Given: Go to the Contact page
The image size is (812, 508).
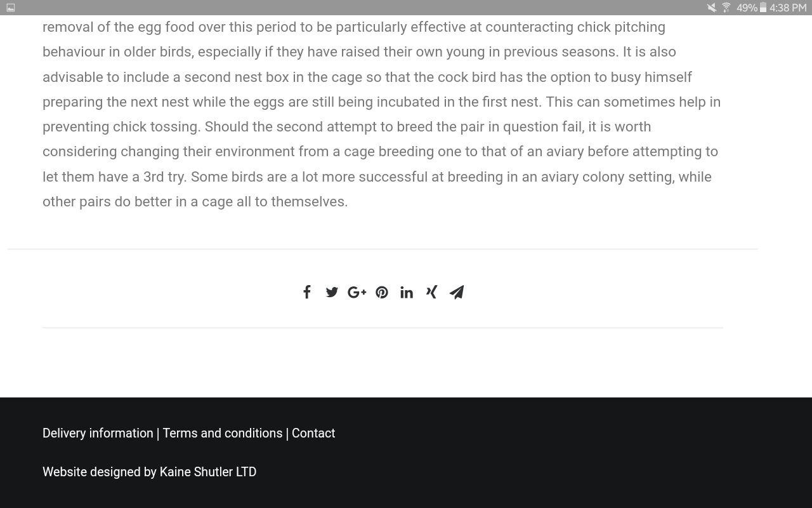Looking at the screenshot, I should click(x=313, y=433).
